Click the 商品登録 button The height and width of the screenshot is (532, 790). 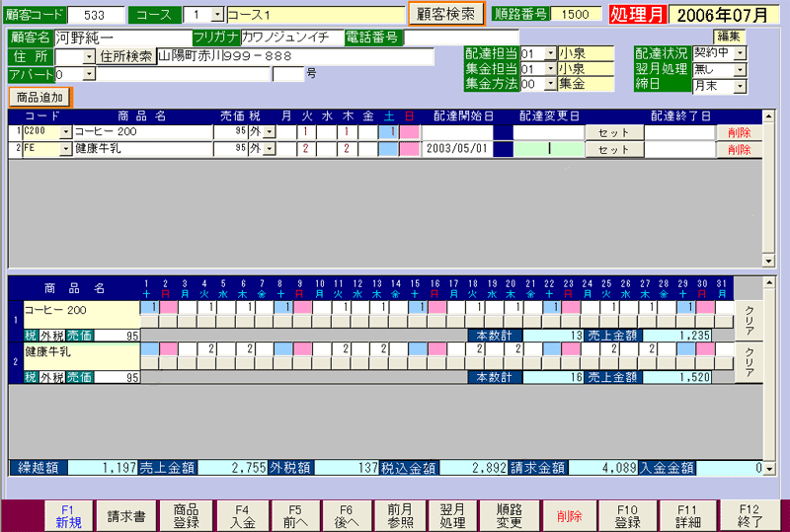(187, 516)
